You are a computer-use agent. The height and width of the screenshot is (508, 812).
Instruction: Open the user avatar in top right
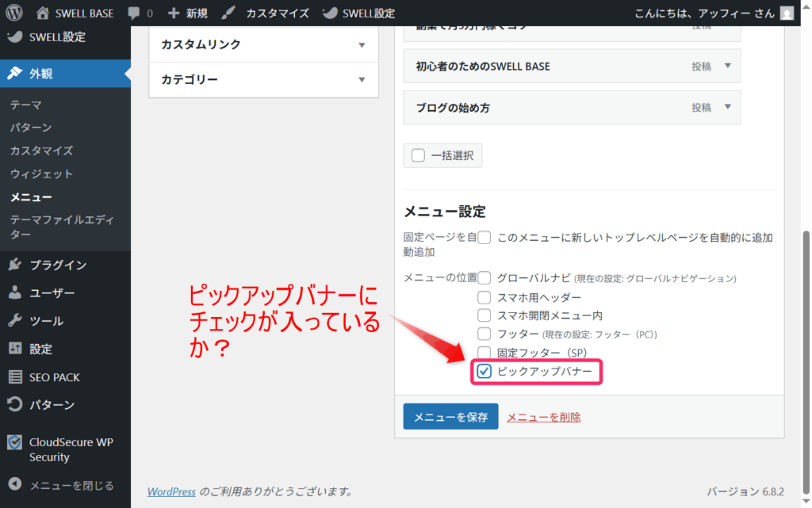[x=787, y=13]
